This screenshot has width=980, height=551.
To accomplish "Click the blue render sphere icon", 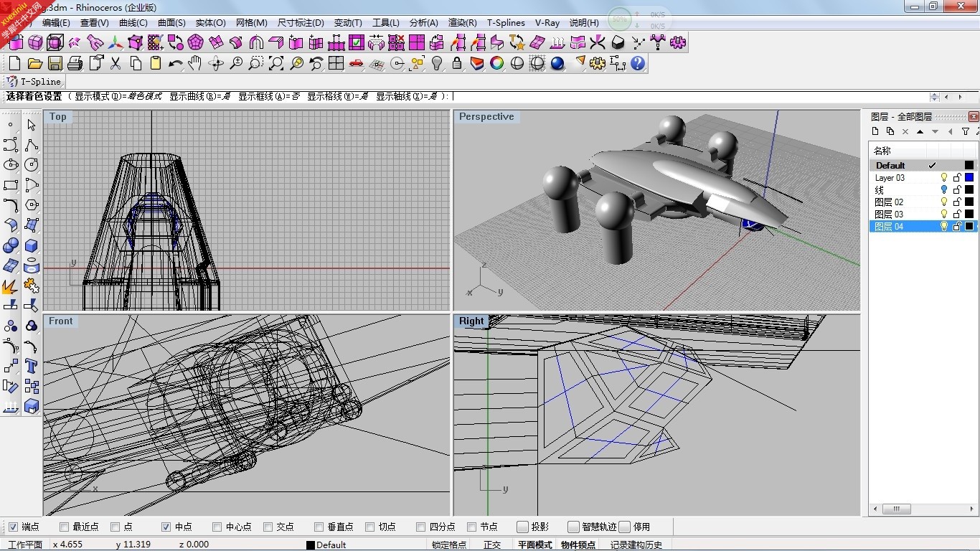I will pyautogui.click(x=557, y=64).
